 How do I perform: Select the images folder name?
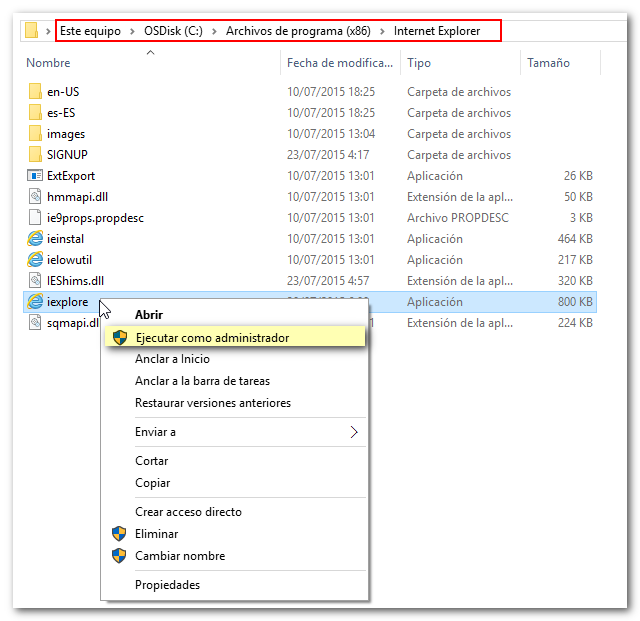(x=66, y=134)
